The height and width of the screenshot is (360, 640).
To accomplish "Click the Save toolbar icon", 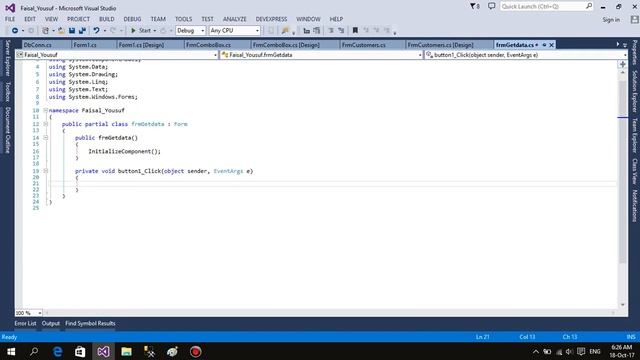I will pos(72,31).
